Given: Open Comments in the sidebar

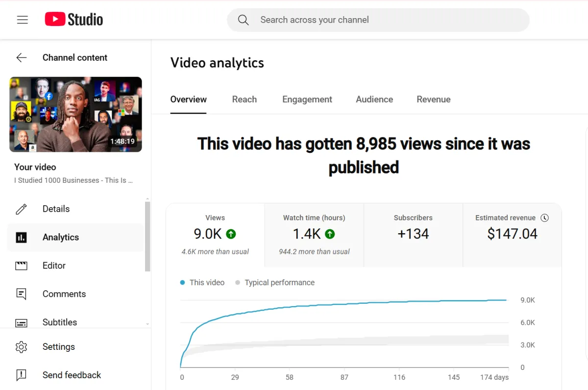Looking at the screenshot, I should point(75,294).
